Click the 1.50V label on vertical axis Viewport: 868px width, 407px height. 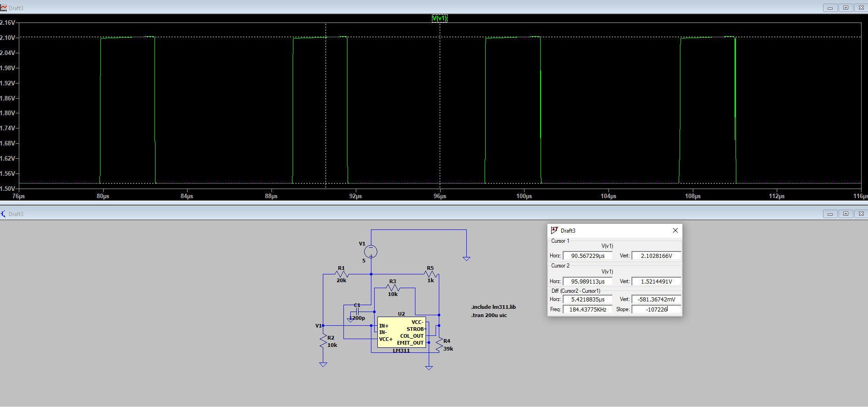8,189
